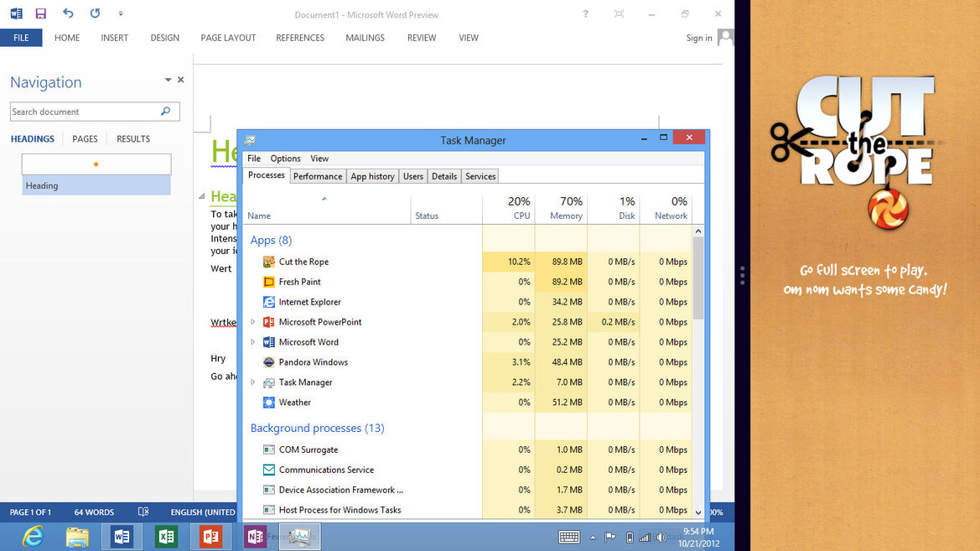This screenshot has width=980, height=551.
Task: Open the Navigation pane options dropdown arrow
Action: pos(168,80)
